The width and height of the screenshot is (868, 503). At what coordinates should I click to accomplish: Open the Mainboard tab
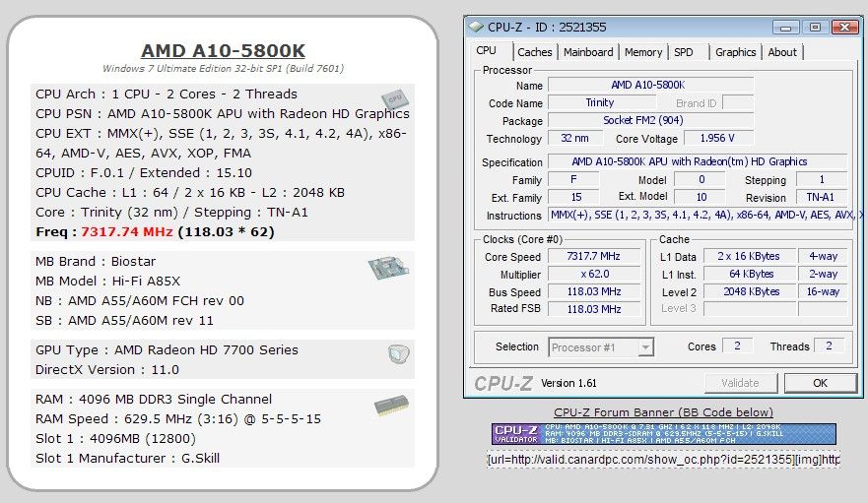pyautogui.click(x=588, y=52)
